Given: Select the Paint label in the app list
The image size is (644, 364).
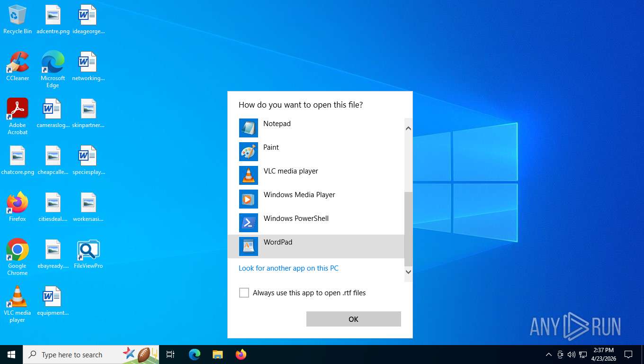Looking at the screenshot, I should 271,147.
